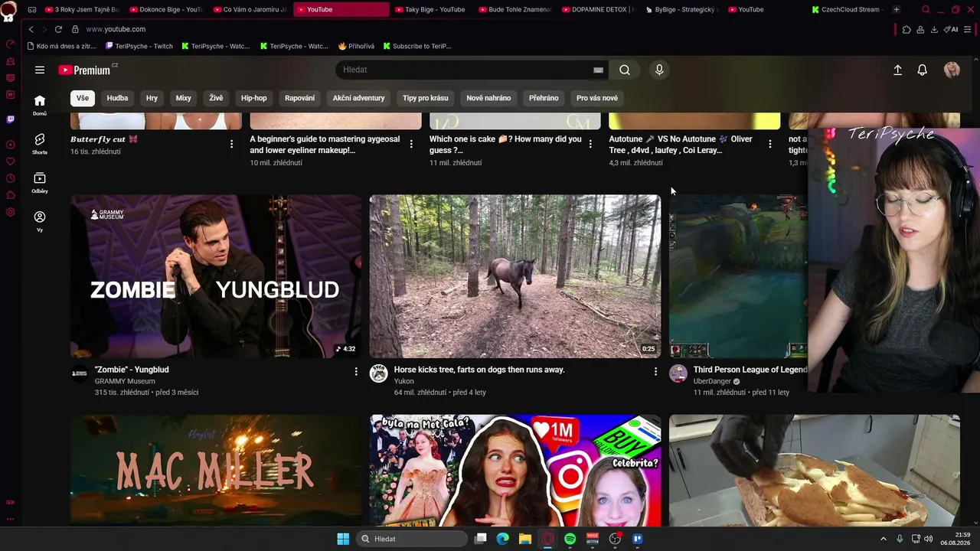Viewport: 980px width, 551px height.
Task: Open Shorts in YouTube sidebar
Action: pyautogui.click(x=40, y=144)
